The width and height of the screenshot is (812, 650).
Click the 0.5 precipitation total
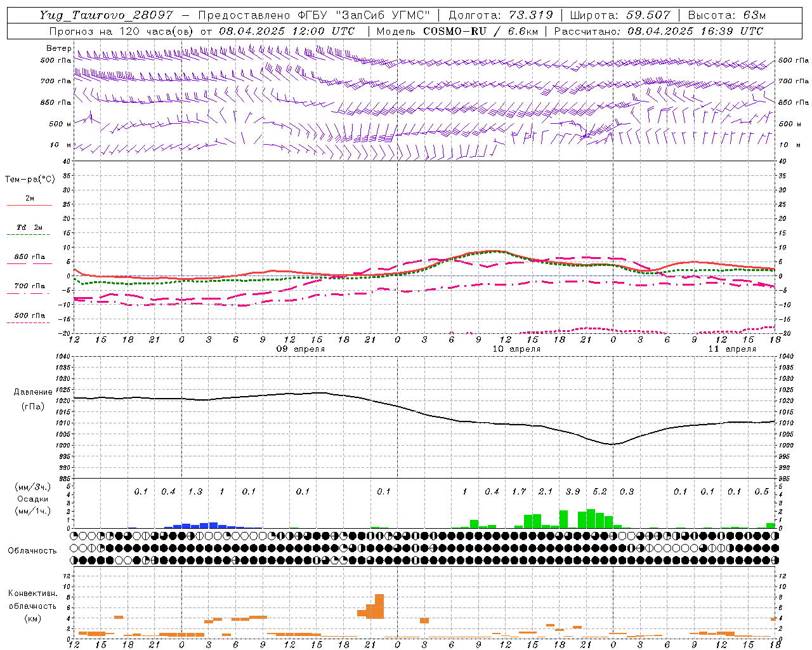[x=762, y=491]
